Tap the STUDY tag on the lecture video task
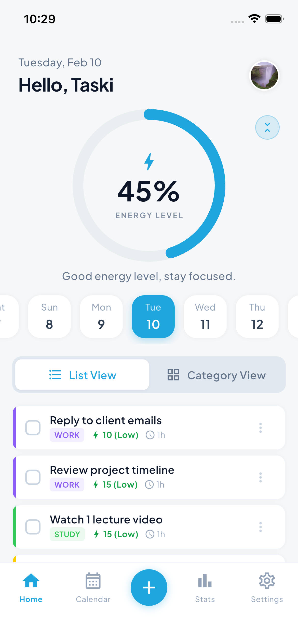Viewport: 298px width, 644px height. pos(67,534)
